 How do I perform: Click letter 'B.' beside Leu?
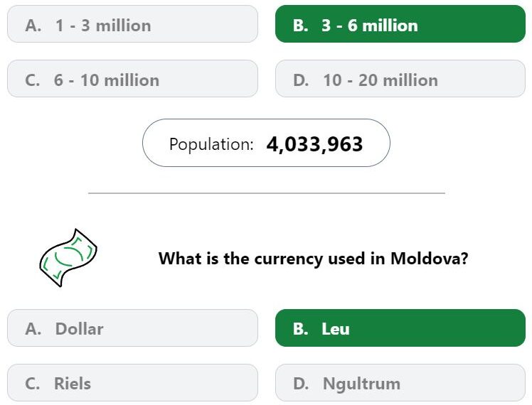point(301,329)
